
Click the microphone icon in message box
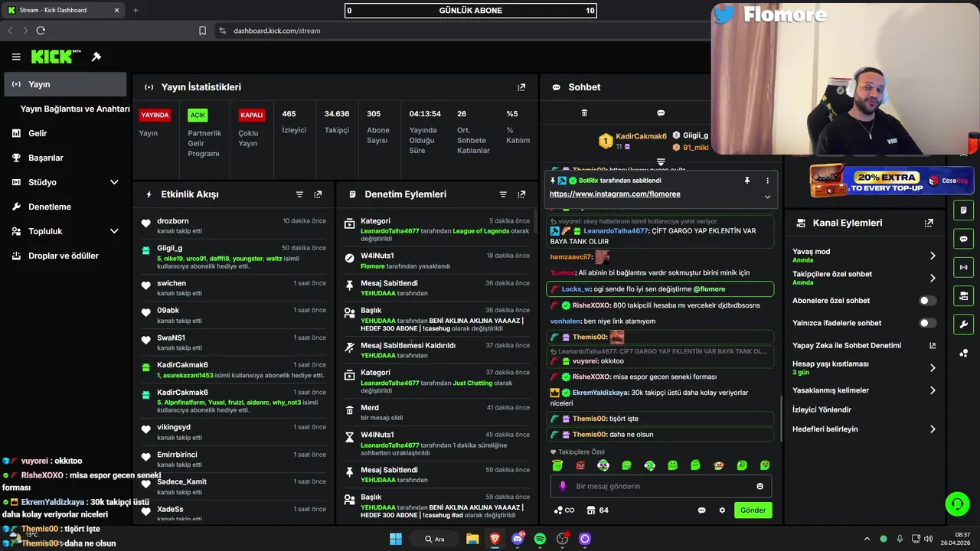tap(563, 486)
